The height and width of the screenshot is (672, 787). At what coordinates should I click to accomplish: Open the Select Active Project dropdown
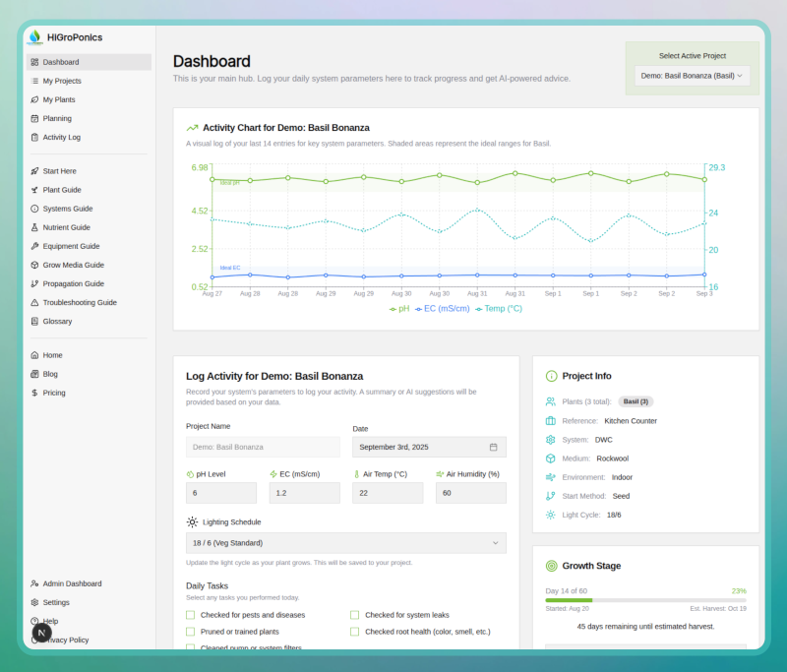coord(693,75)
